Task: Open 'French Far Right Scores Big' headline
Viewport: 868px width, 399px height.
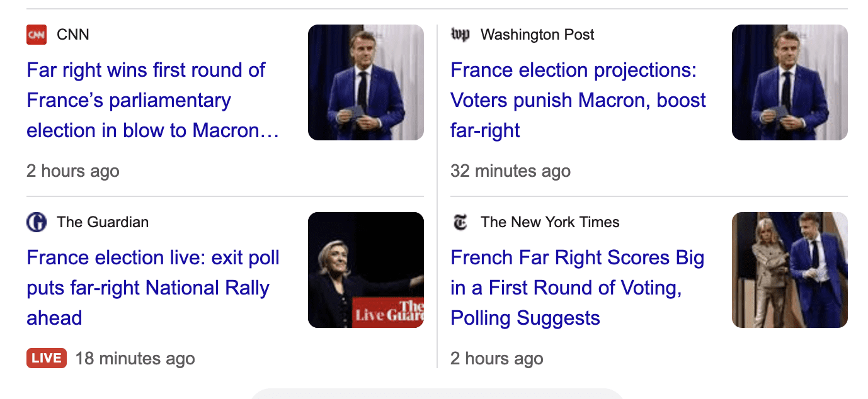Action: point(577,288)
